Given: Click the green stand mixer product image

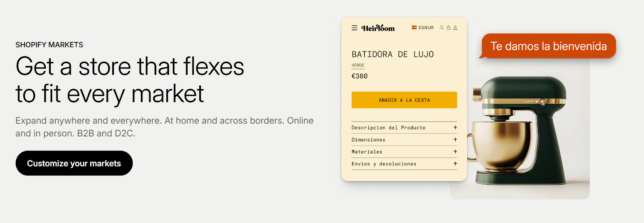Looking at the screenshot, I should click(523, 133).
